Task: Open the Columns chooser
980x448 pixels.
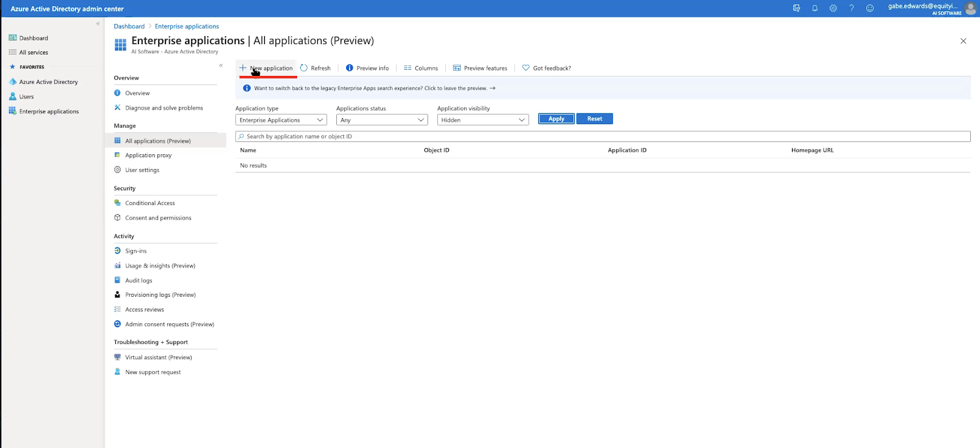Action: (x=421, y=68)
